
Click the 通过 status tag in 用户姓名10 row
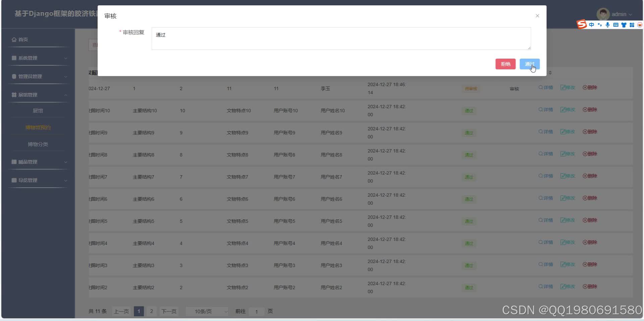[x=469, y=111]
